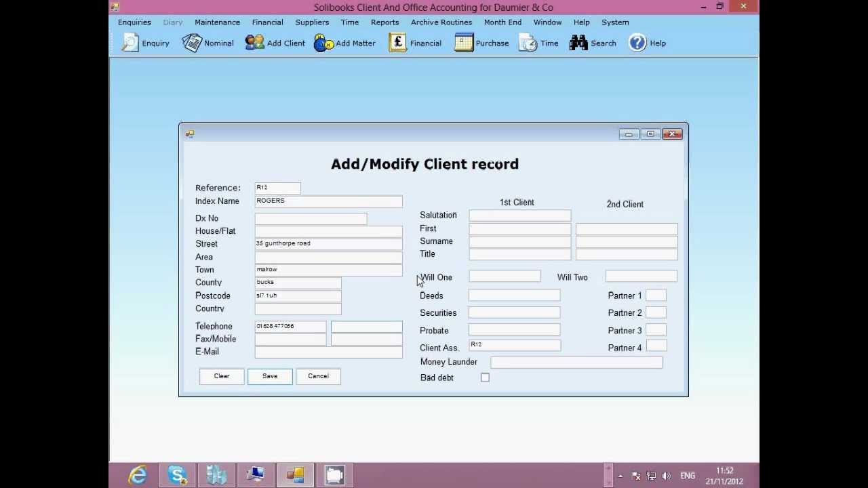Click the Add Matter toolbar icon
The height and width of the screenshot is (488, 868).
point(323,43)
